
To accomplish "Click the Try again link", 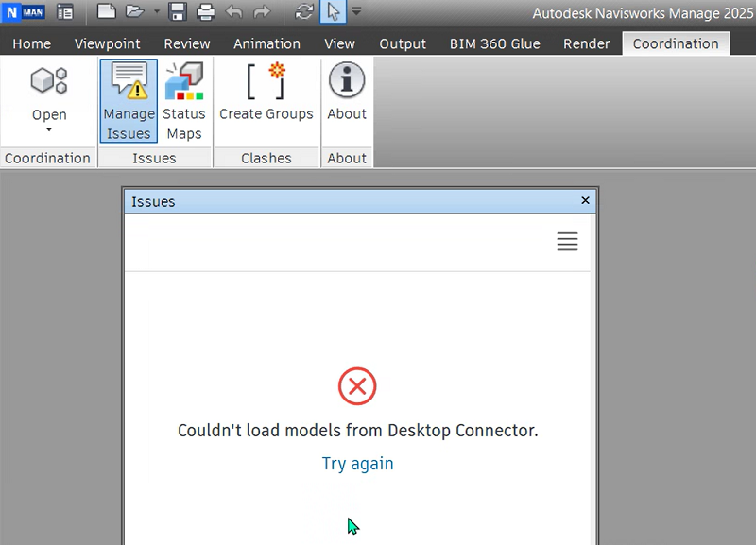I will click(x=357, y=463).
